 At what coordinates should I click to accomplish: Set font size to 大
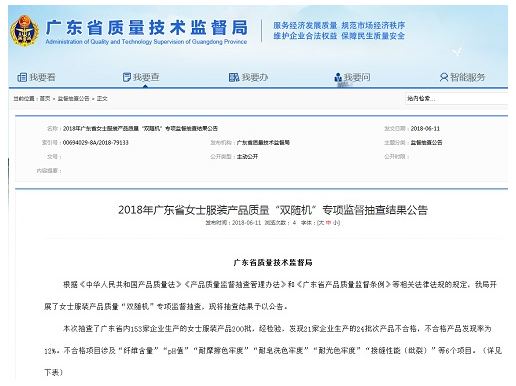click(321, 223)
